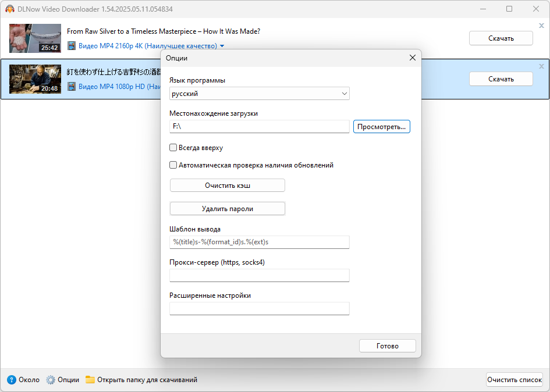This screenshot has height=392, width=550.
Task: Click the blue question mark About icon
Action: click(12, 380)
